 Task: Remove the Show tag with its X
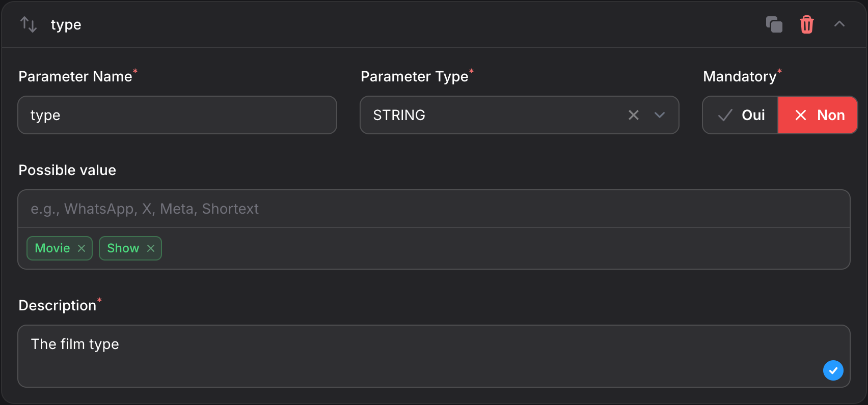click(x=150, y=248)
